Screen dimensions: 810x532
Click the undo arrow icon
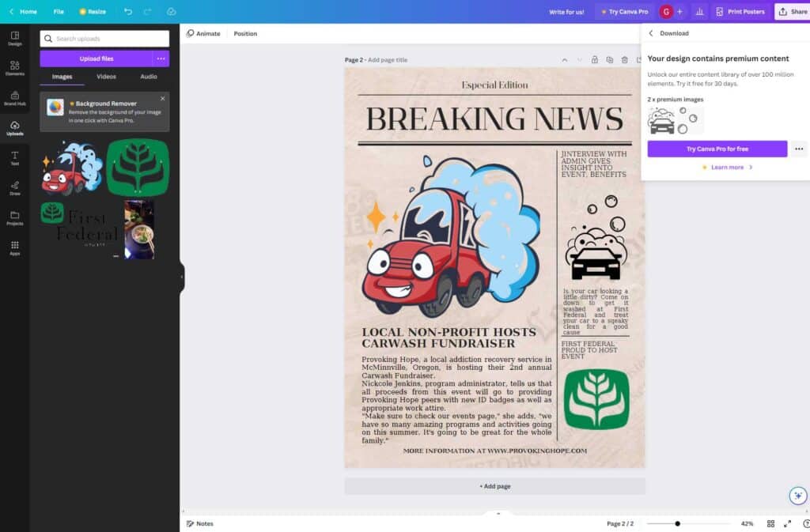coord(128,12)
